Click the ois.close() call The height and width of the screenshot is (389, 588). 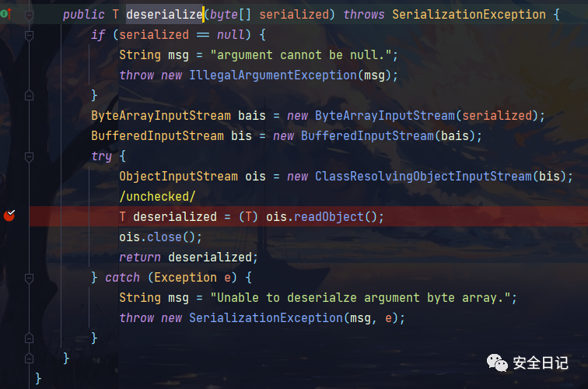pyautogui.click(x=160, y=237)
